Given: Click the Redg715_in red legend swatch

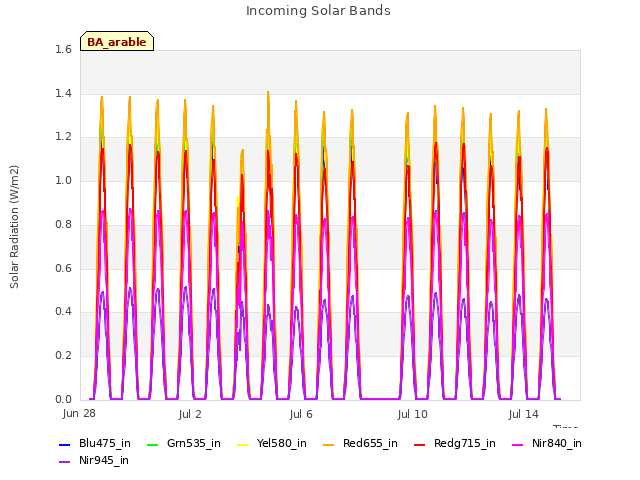Looking at the screenshot, I should coord(420,444).
